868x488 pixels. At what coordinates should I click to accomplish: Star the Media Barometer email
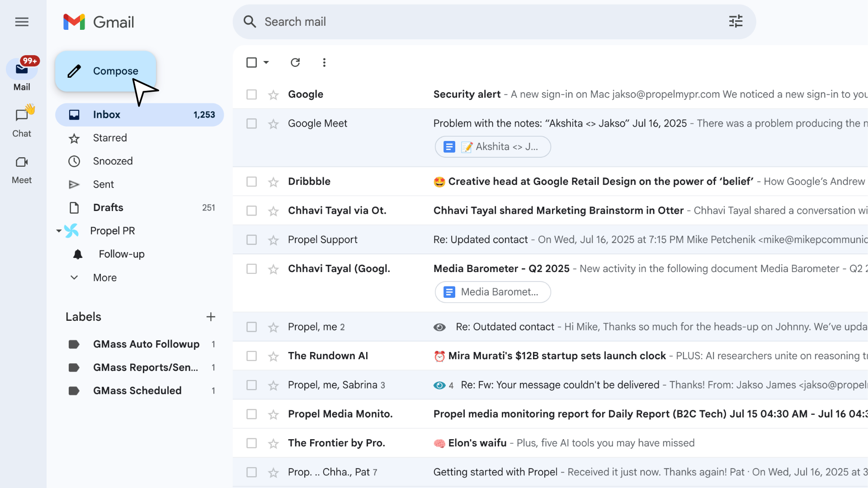pos(273,269)
